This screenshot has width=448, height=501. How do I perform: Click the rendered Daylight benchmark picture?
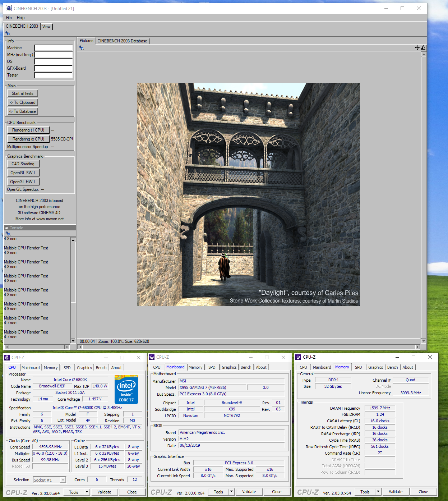click(x=249, y=194)
